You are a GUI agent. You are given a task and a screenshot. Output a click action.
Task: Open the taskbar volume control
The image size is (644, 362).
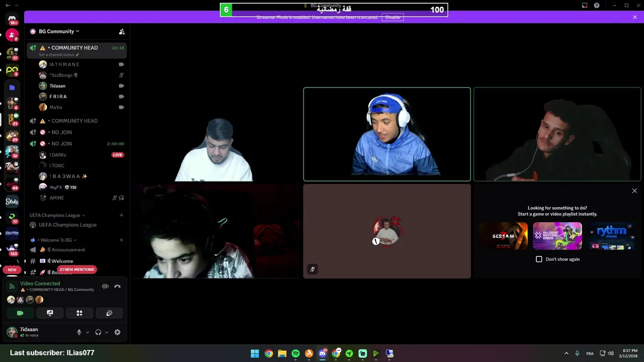click(x=611, y=353)
